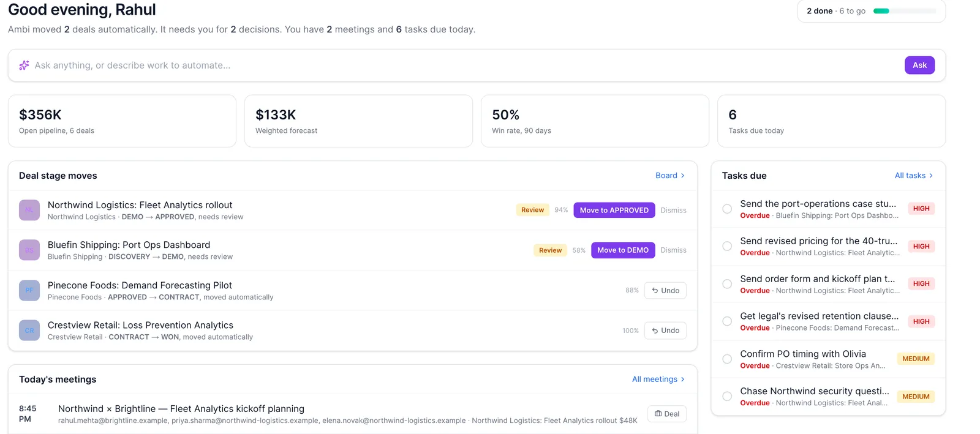Open the $133K Weighted forecast card
The width and height of the screenshot is (980, 434).
[358, 121]
